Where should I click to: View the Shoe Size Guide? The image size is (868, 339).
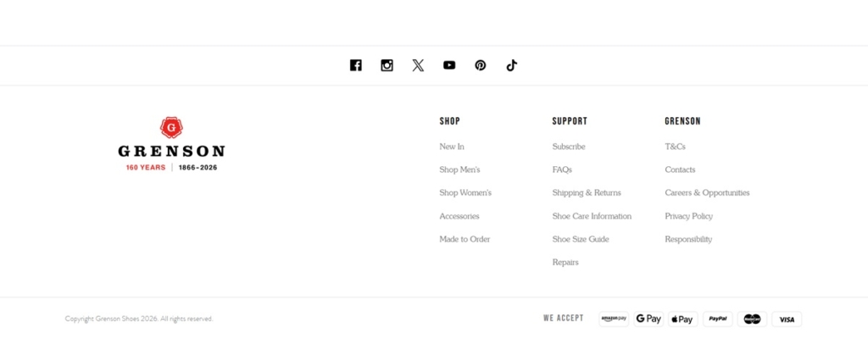pos(581,239)
